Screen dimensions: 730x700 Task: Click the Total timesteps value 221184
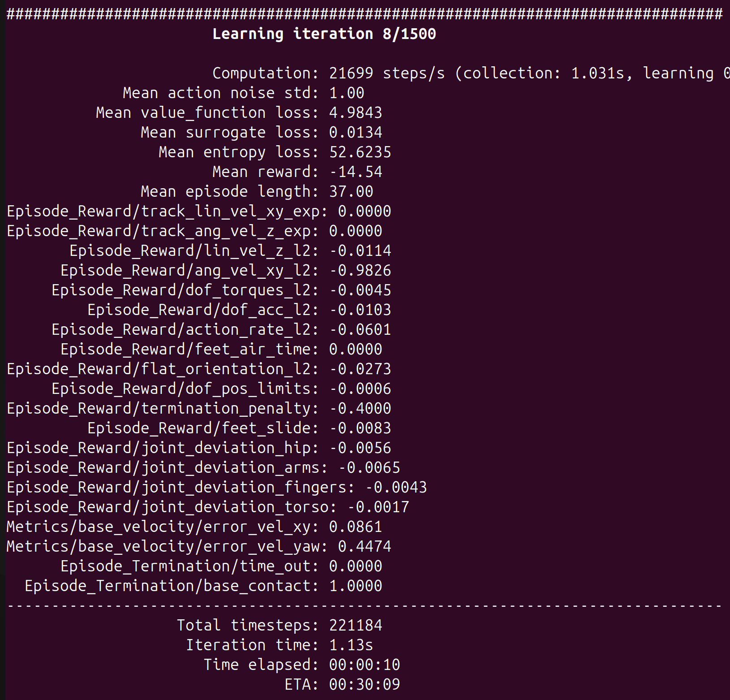point(355,625)
